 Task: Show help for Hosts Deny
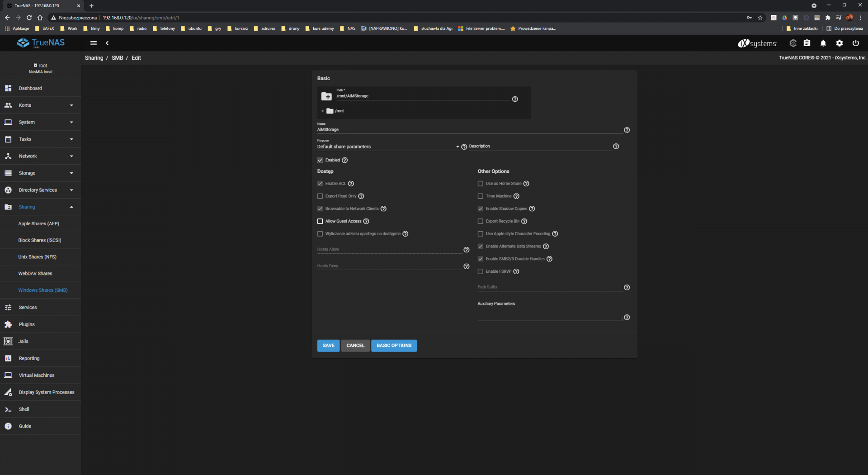(467, 266)
